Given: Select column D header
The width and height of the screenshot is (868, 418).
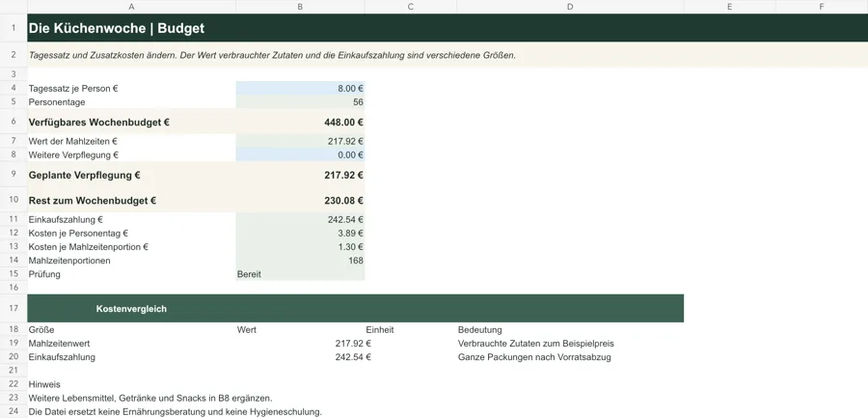Looking at the screenshot, I should (570, 7).
